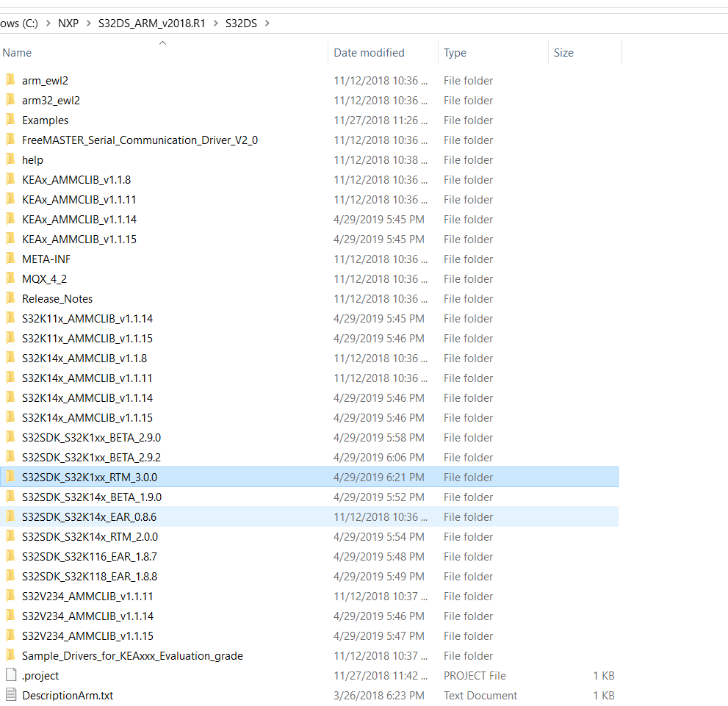The width and height of the screenshot is (728, 706).
Task: Click the S32SDK_S32K14x_EAR_0.8.6 folder icon
Action: 11,516
